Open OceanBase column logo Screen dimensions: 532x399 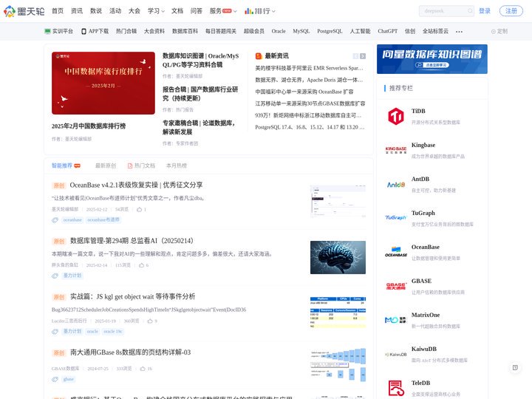point(395,252)
